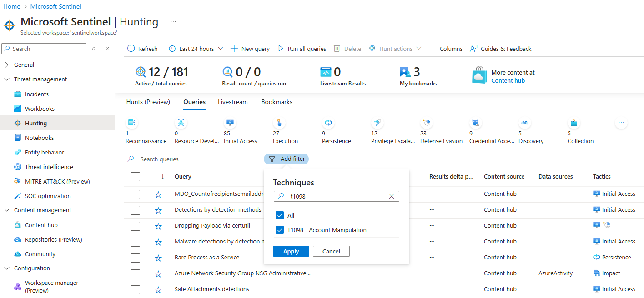The image size is (644, 298).
Task: Filter by Defense Evasion tactic icon
Action: pos(427,123)
